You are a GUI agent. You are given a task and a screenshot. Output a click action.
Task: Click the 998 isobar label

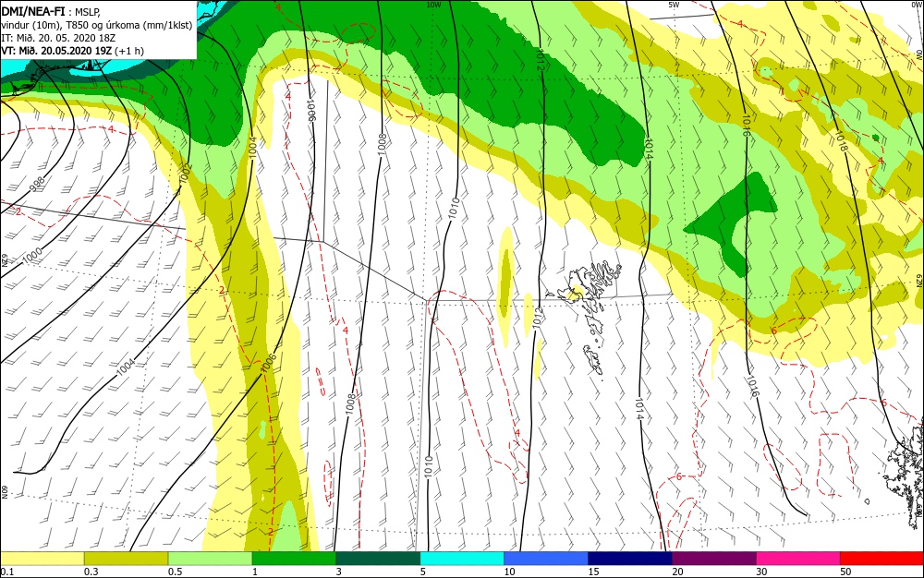[38, 185]
